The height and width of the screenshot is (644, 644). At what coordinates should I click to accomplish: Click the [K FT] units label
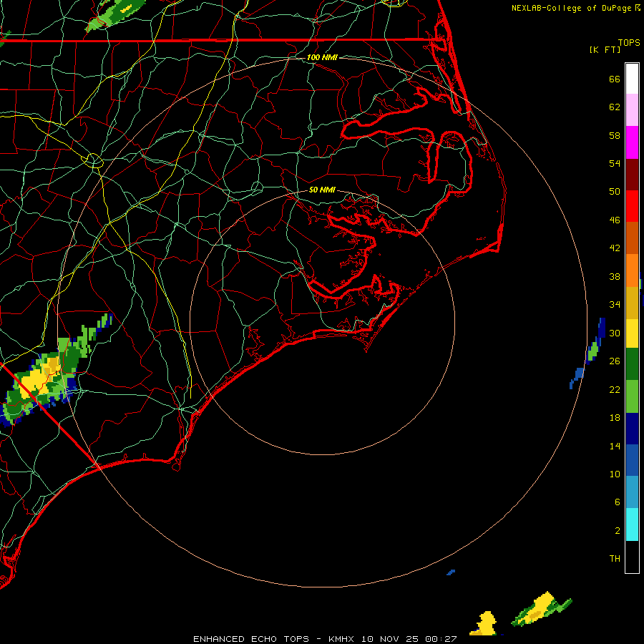(x=605, y=49)
